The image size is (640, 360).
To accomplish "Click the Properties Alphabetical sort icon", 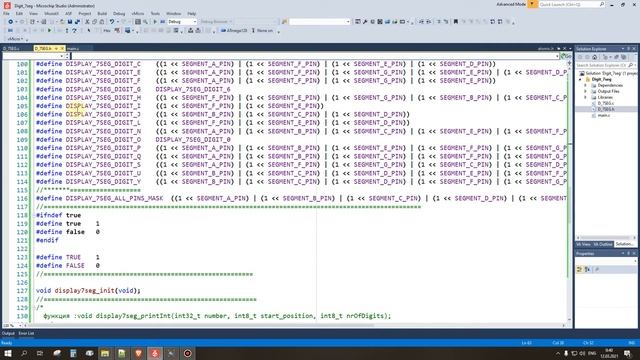I will (587, 269).
